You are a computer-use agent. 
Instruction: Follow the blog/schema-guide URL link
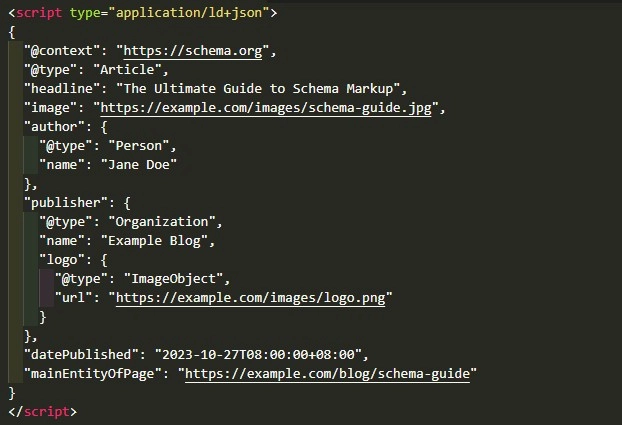[x=330, y=374]
